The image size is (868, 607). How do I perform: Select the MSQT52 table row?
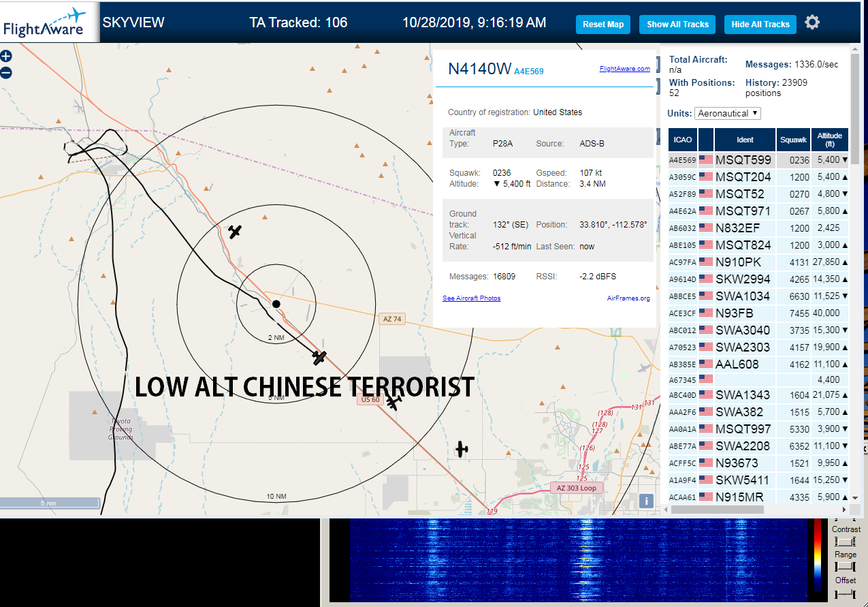(x=758, y=193)
